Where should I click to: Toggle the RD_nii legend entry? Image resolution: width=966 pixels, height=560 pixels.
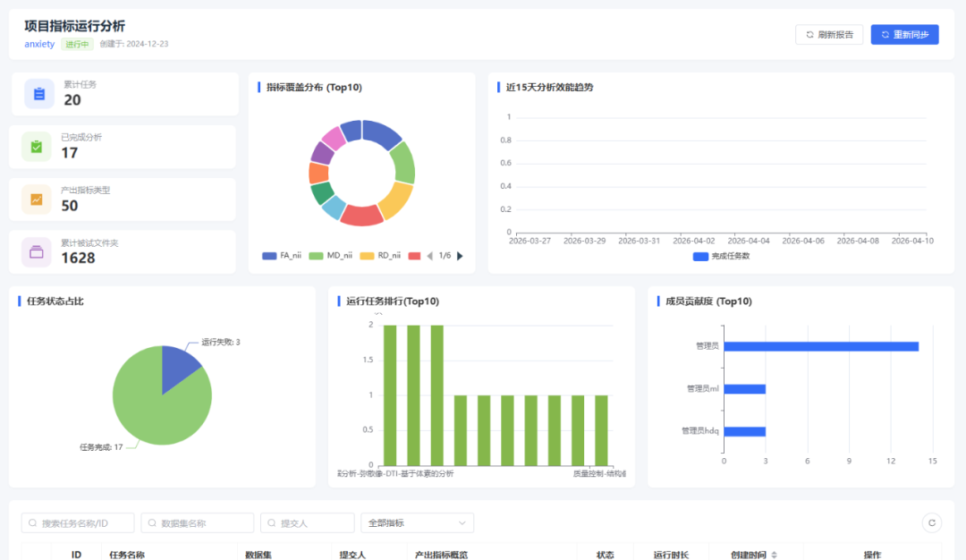(x=380, y=256)
